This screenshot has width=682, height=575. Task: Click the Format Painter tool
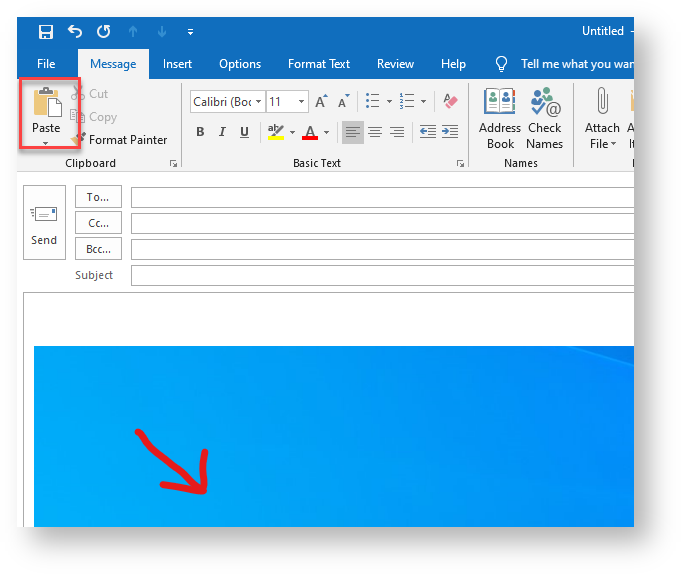[120, 140]
